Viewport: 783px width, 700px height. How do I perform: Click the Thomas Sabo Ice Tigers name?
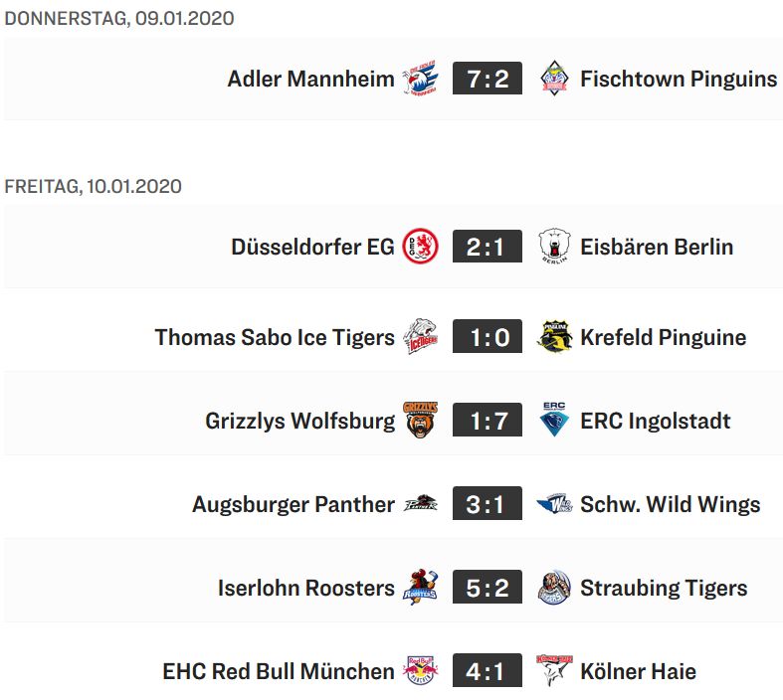[275, 337]
